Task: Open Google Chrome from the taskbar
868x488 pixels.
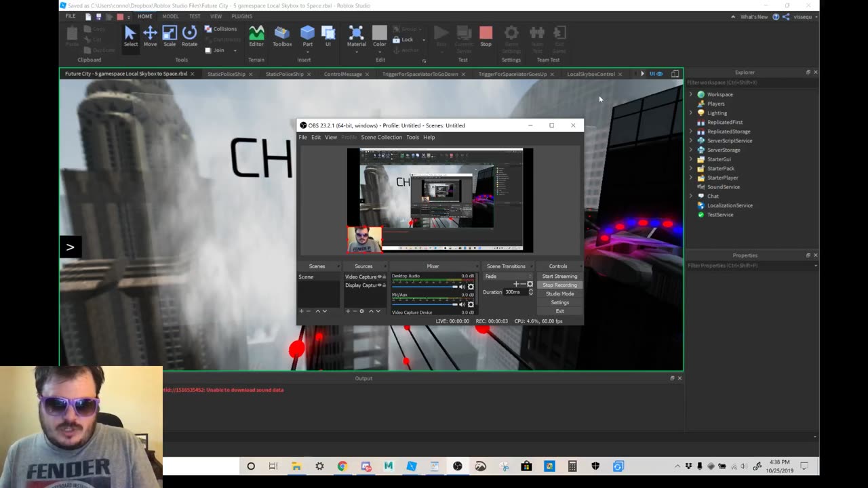Action: click(x=342, y=466)
